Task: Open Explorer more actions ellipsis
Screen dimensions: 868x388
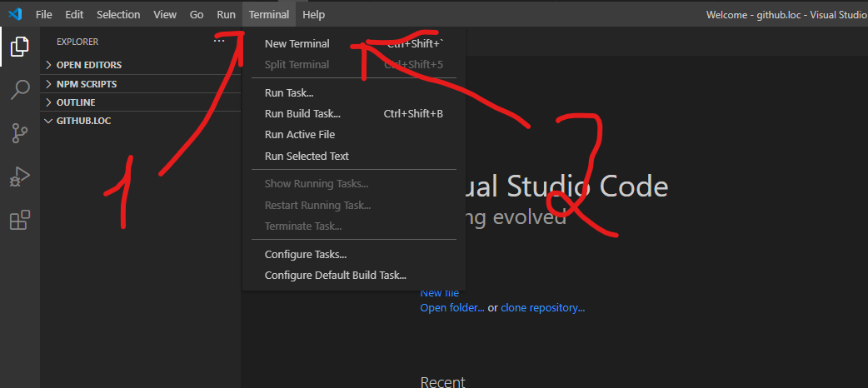Action: tap(219, 41)
